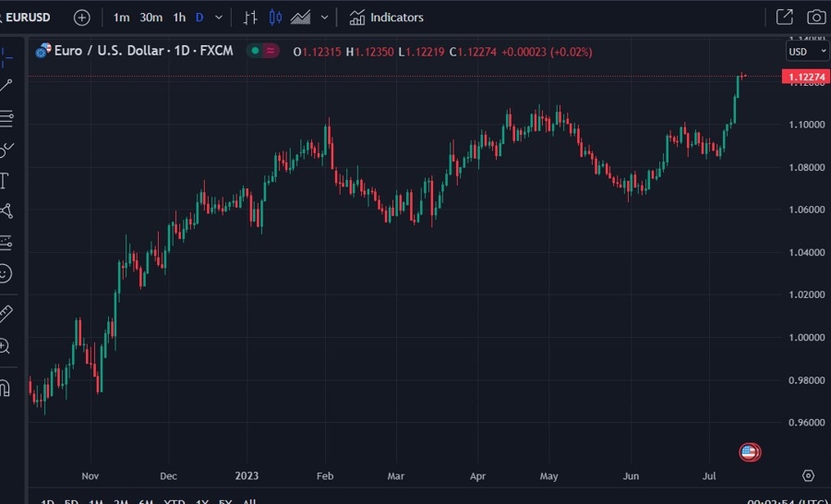This screenshot has width=831, height=504.
Task: Click the 1.04000 price axis label
Action: point(807,252)
